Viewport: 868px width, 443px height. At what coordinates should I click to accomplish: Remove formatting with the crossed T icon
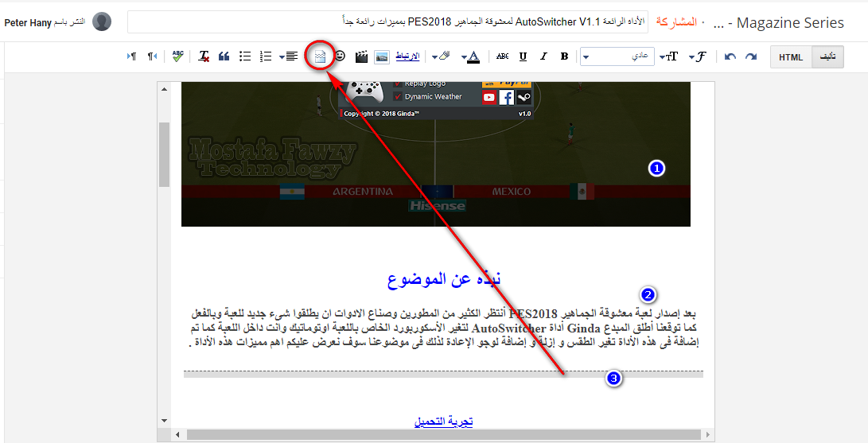[204, 56]
